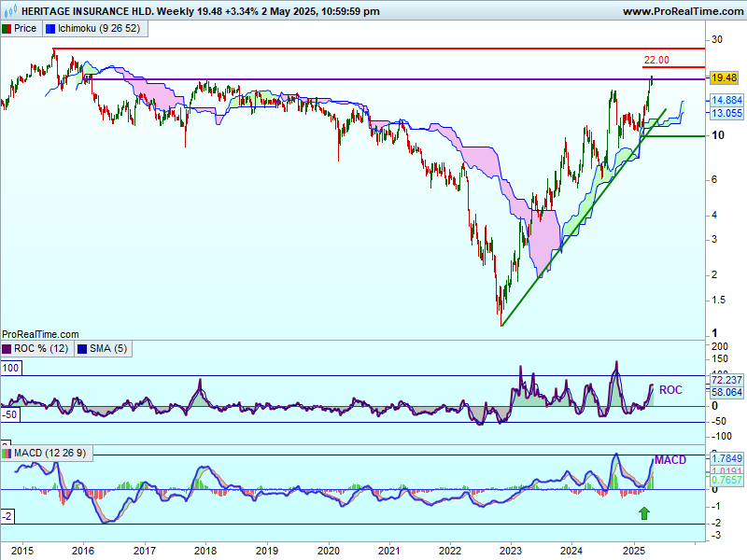Click the green up arrow in MACD panel

642,512
